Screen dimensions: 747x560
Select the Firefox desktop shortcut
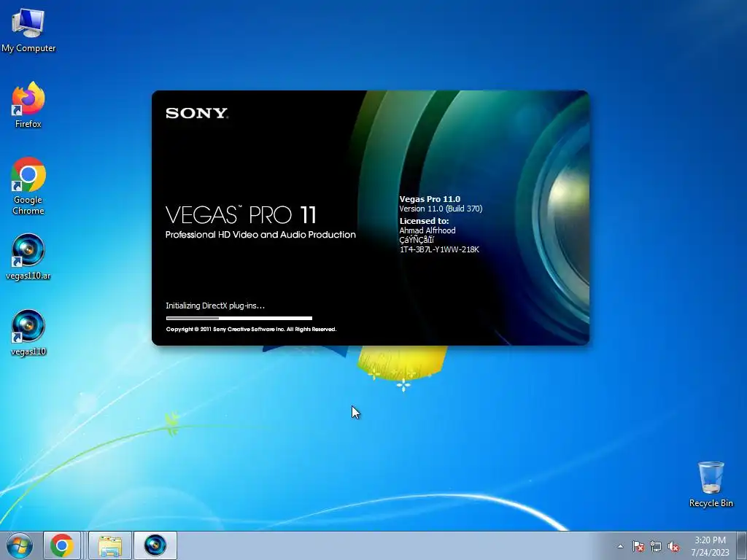[28, 105]
